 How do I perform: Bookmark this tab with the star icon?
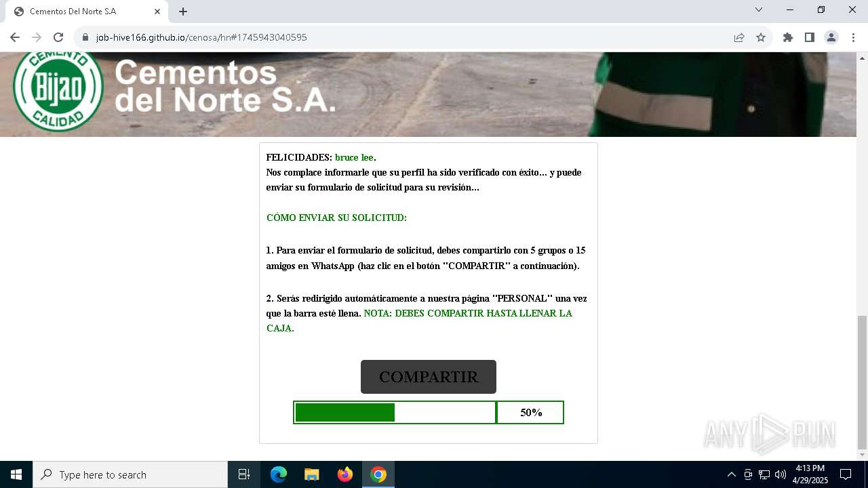click(761, 37)
